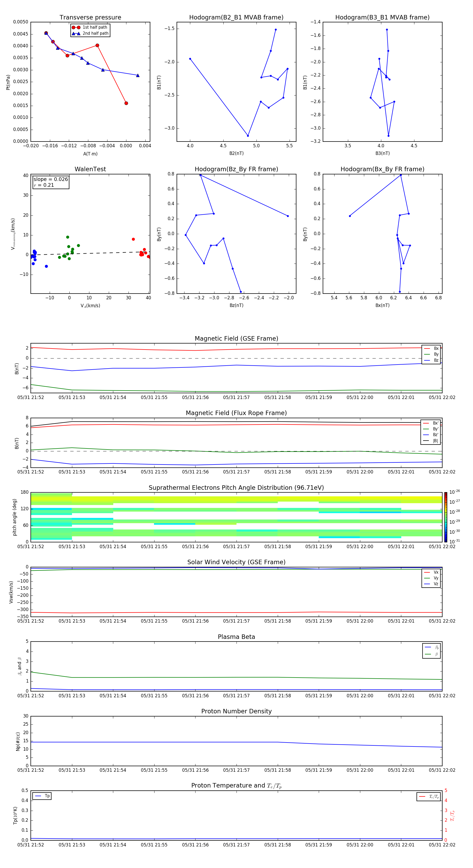Click the "V_remaining(km/s)" y-axis label

(x=13, y=234)
